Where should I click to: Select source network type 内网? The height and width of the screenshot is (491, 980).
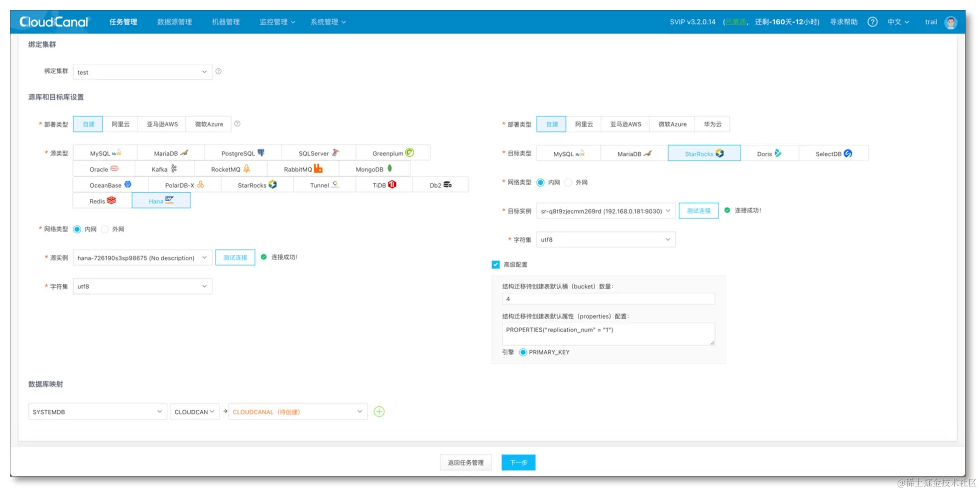(x=77, y=229)
